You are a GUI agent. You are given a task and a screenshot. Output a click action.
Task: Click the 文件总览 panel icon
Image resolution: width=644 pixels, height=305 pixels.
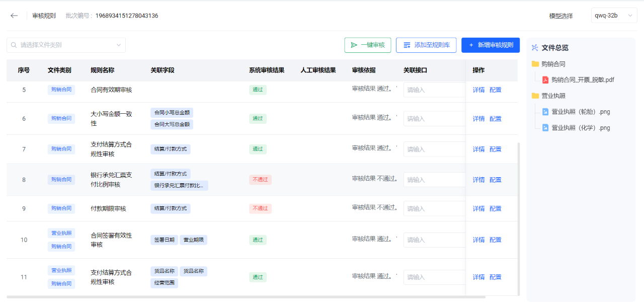click(x=535, y=48)
